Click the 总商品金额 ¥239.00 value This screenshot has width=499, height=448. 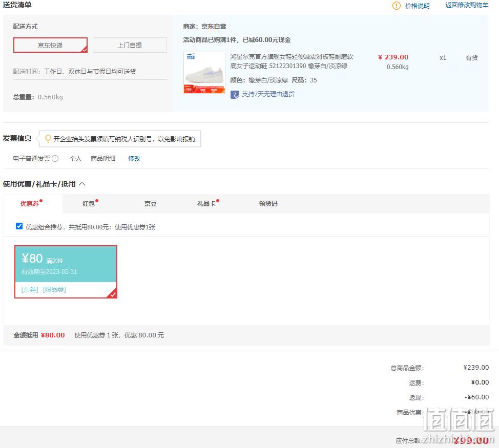[x=476, y=368]
